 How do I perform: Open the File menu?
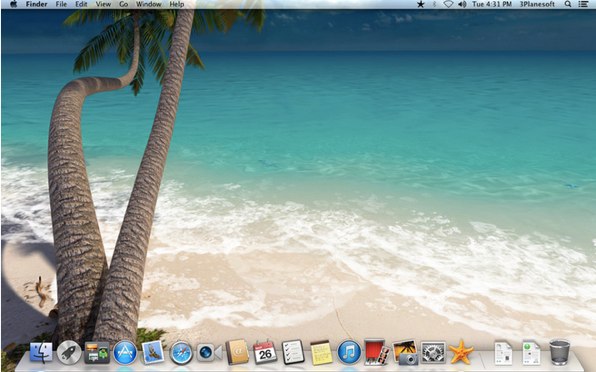(61, 4)
